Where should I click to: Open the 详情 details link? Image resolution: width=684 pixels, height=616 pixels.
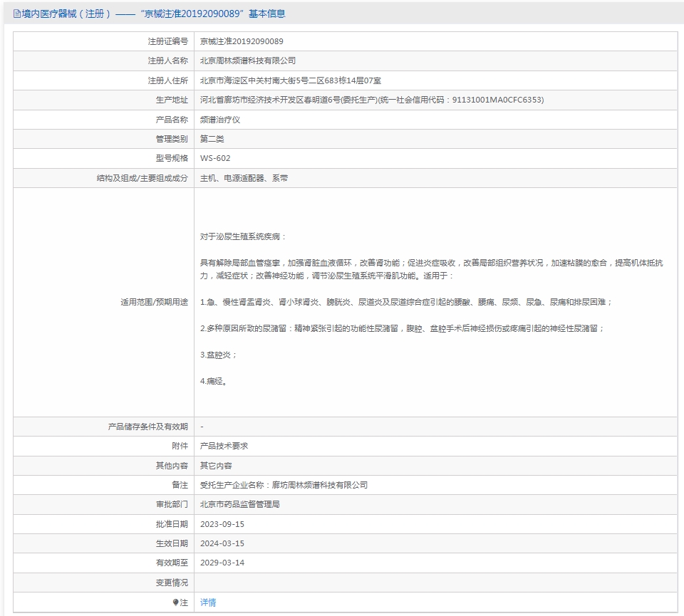coord(208,602)
